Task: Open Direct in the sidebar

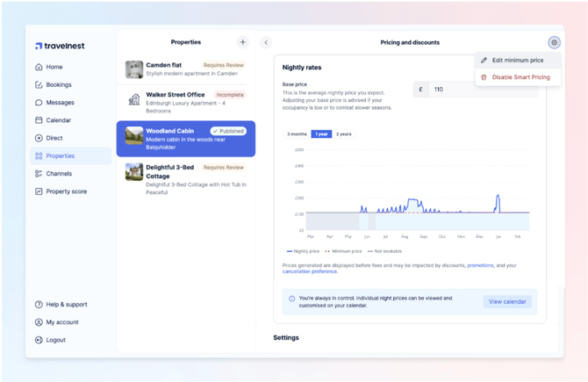Action: [x=70, y=138]
